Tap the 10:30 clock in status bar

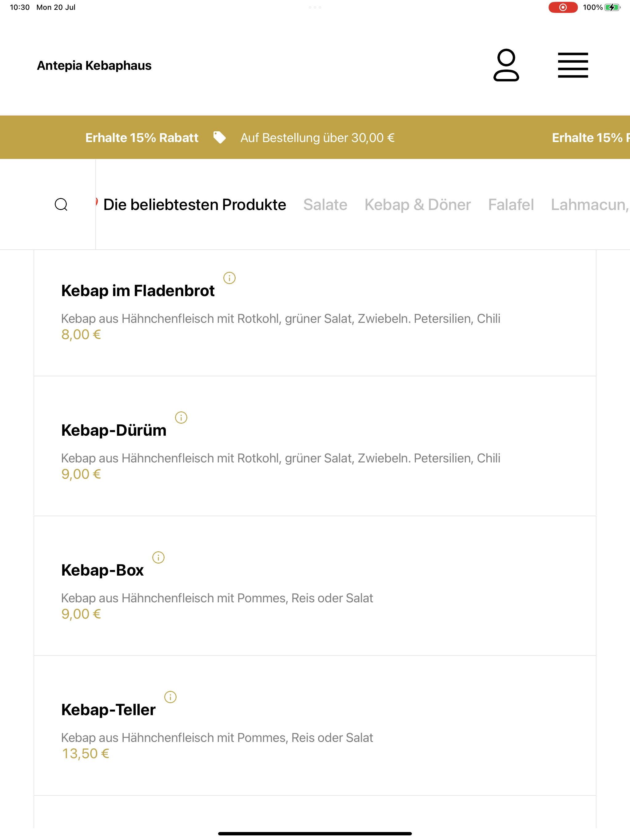[20, 7]
